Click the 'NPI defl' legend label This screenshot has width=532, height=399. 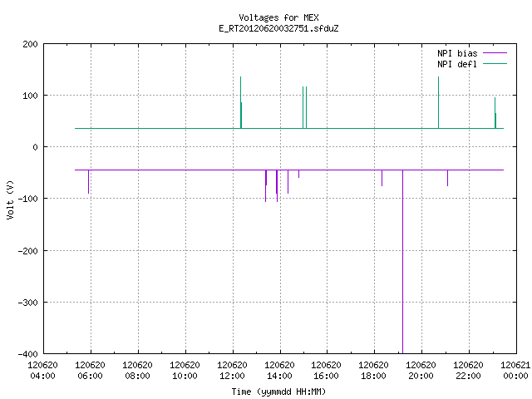pos(457,64)
